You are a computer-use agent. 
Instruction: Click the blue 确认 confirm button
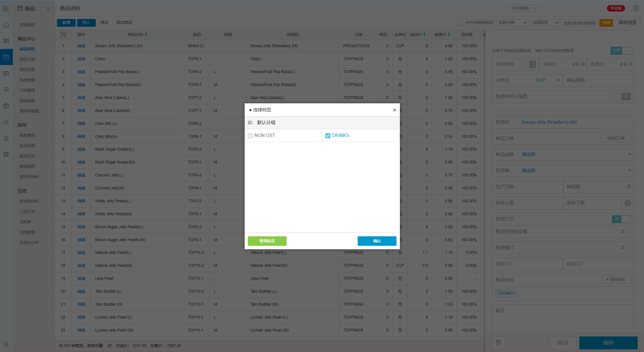point(377,241)
